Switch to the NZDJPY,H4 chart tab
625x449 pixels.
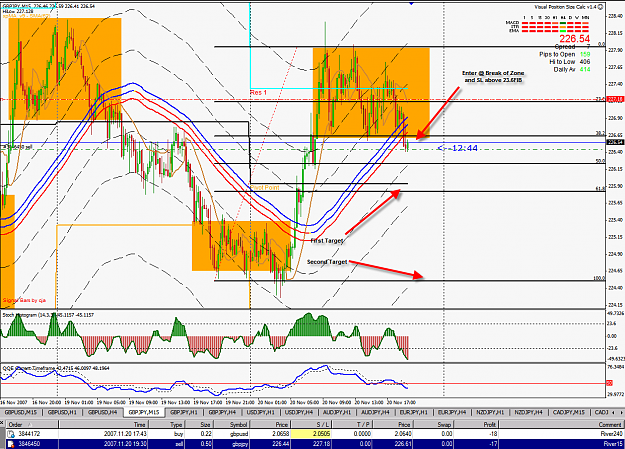click(x=528, y=412)
